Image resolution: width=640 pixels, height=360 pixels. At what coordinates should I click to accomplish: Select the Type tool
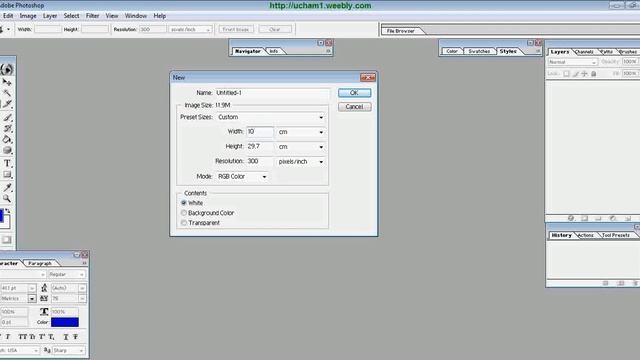point(7,163)
